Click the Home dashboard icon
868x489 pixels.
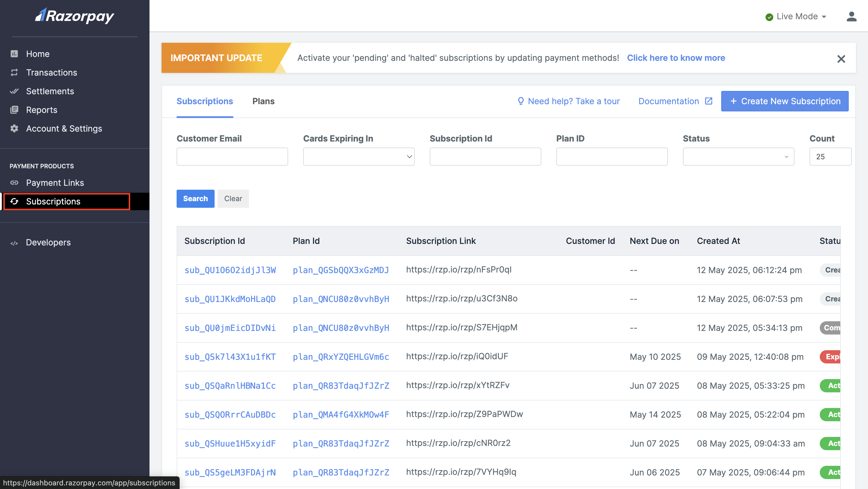click(14, 54)
